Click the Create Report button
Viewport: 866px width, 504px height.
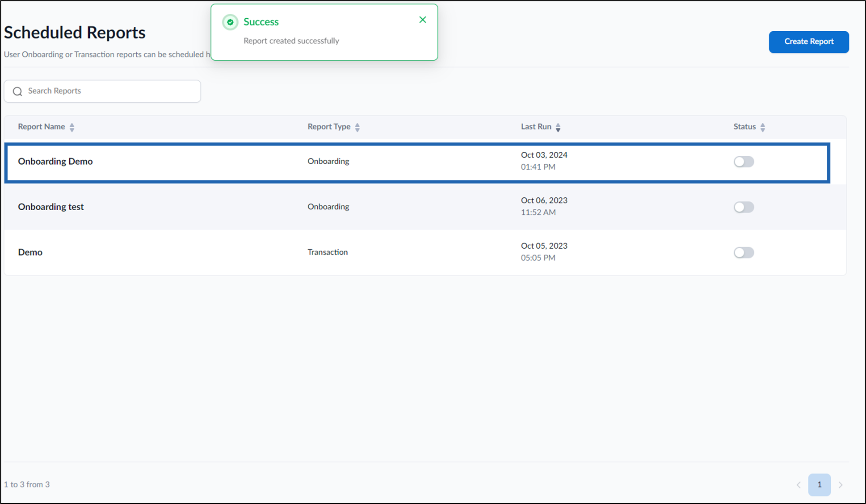pyautogui.click(x=809, y=42)
